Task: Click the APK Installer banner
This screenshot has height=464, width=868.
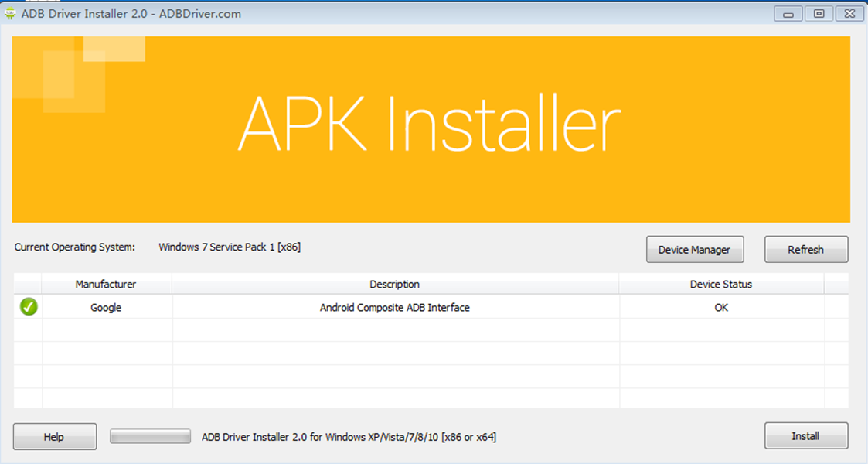Action: (x=430, y=128)
